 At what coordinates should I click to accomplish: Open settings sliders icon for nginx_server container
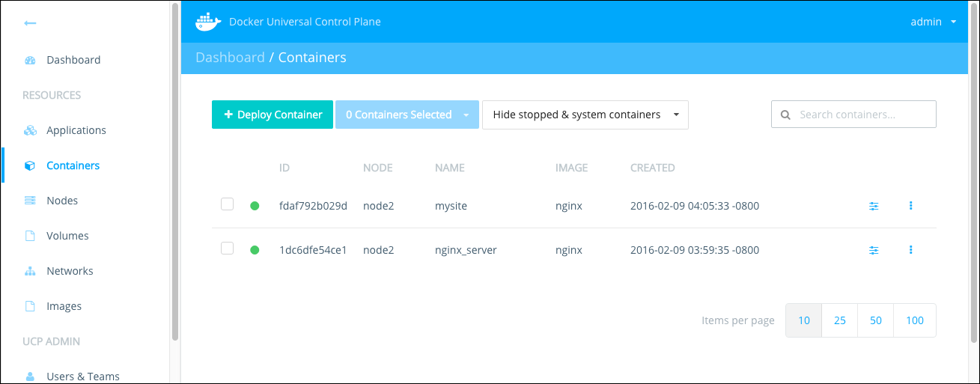874,250
